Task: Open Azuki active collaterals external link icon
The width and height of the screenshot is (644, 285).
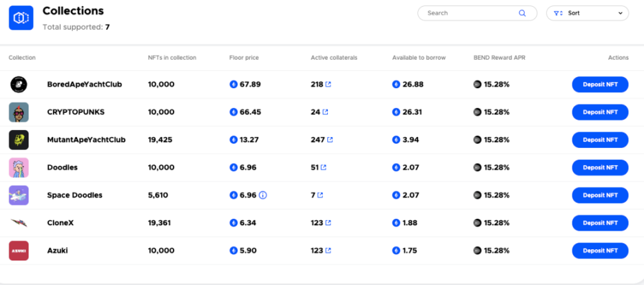Action: point(328,251)
